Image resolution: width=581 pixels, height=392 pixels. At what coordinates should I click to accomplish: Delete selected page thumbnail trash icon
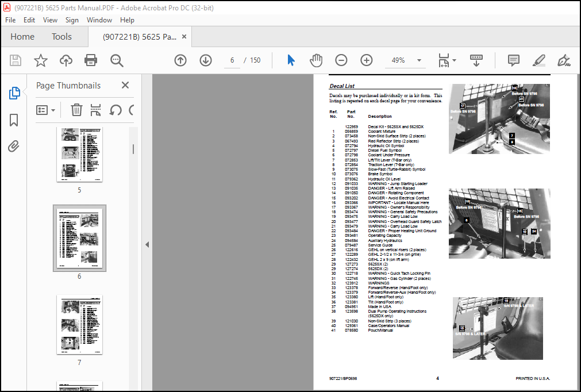click(76, 110)
